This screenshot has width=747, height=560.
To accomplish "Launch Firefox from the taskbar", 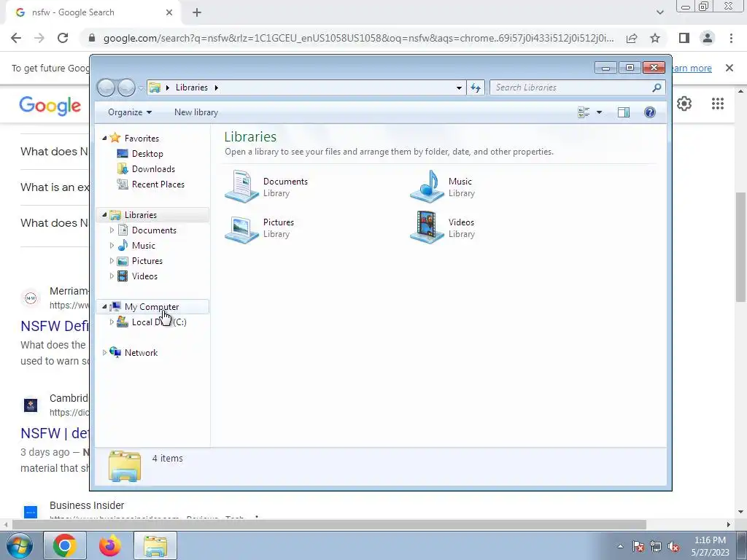I will pyautogui.click(x=109, y=545).
